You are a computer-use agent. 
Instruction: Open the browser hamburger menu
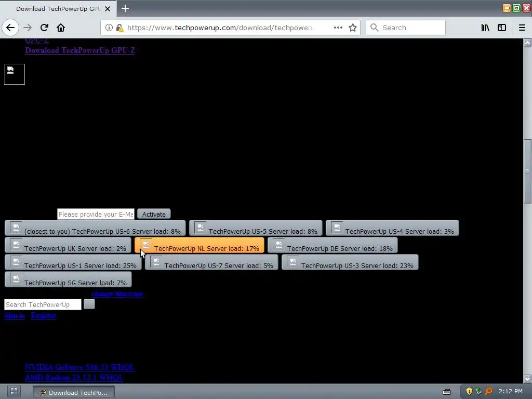coord(522,28)
